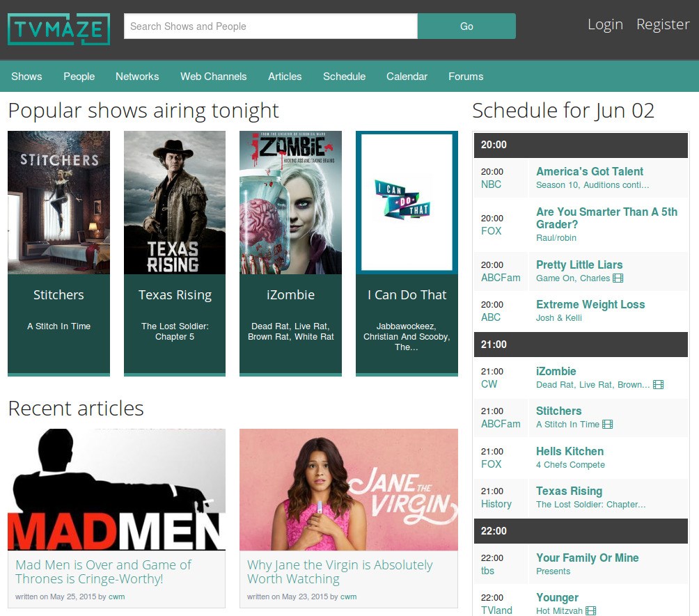Viewport: 699px width, 616px height.
Task: Open the Login page
Action: [606, 24]
